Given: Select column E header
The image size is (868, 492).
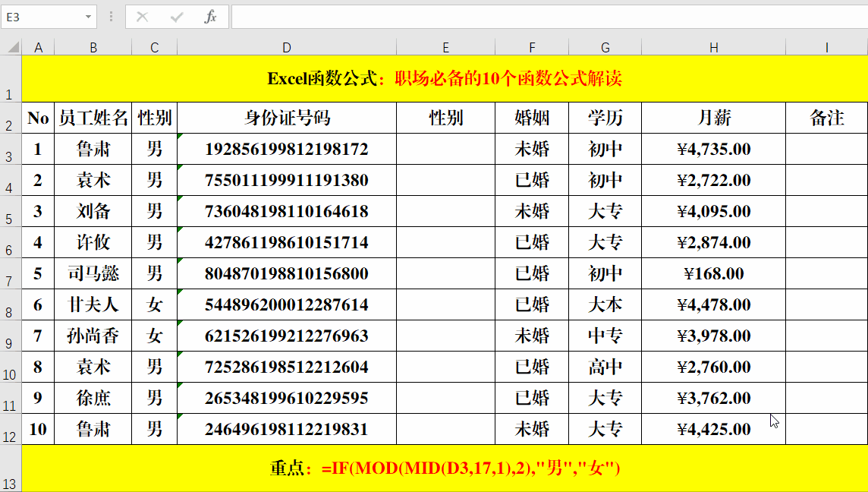Looking at the screenshot, I should 445,48.
